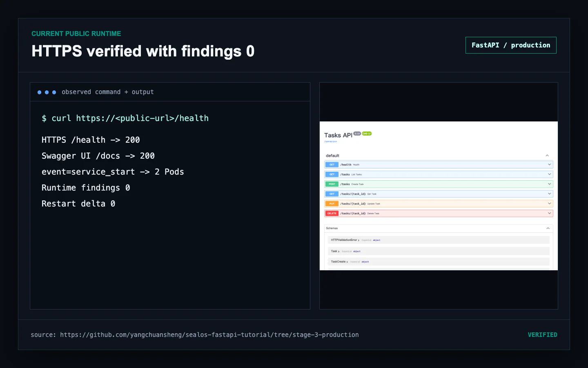588x368 pixels.
Task: Expand the Get Task endpoint chevron
Action: click(x=549, y=194)
